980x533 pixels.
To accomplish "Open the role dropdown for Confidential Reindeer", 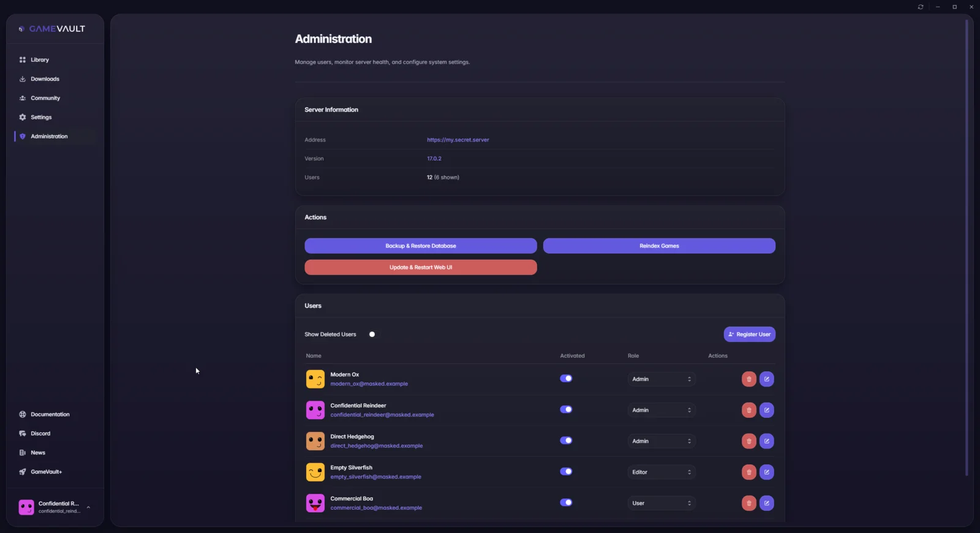I will click(x=661, y=410).
